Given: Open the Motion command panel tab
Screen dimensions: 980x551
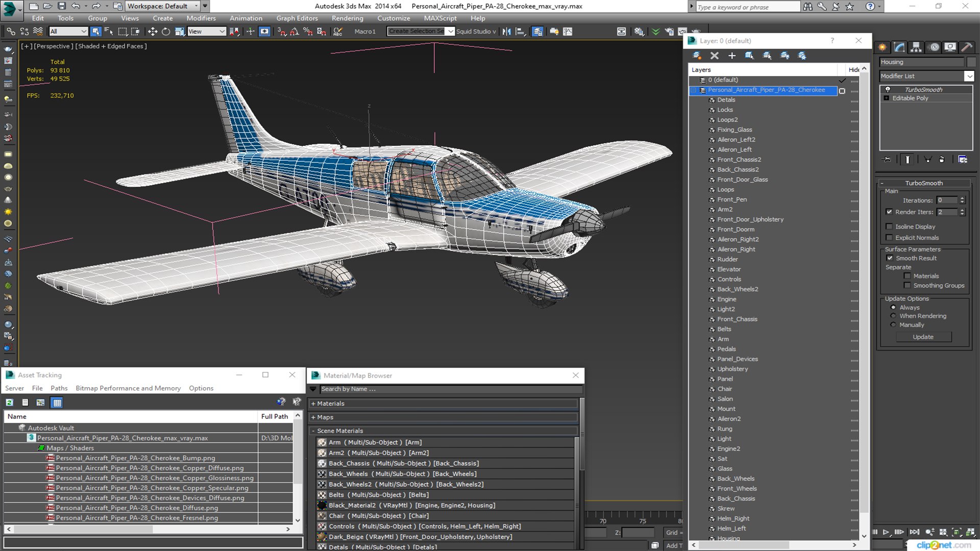Looking at the screenshot, I should pos(934,47).
